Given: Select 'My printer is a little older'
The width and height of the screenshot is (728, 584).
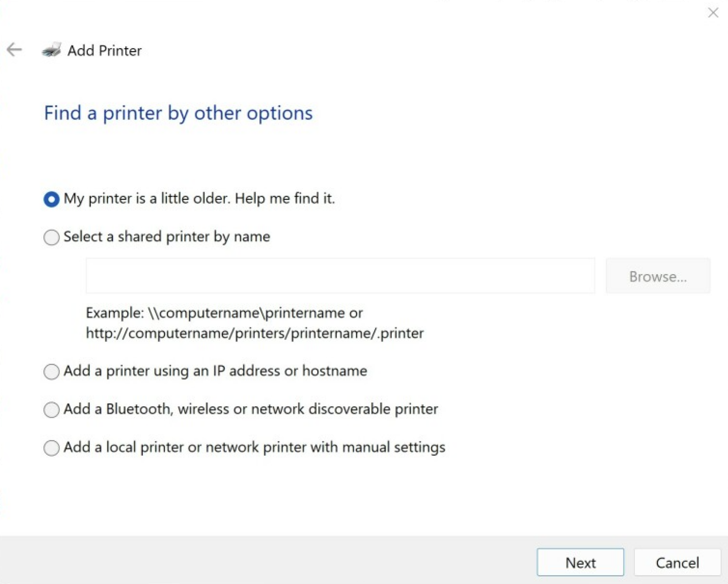Looking at the screenshot, I should point(51,198).
